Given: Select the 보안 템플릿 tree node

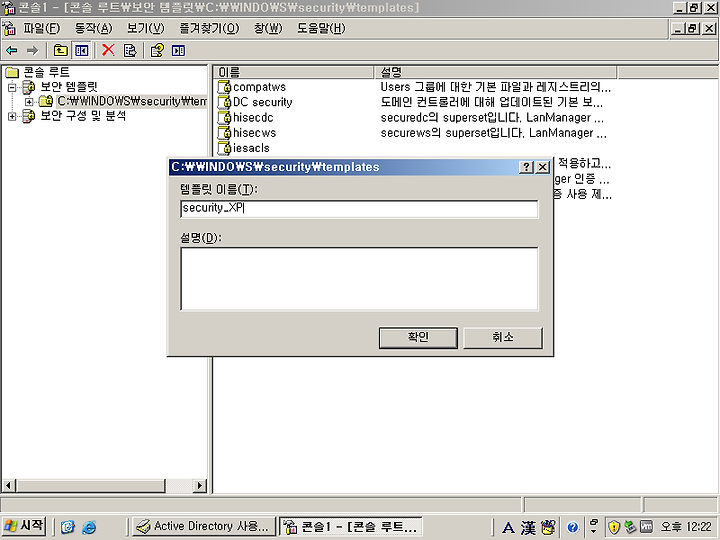Looking at the screenshot, I should [69, 87].
